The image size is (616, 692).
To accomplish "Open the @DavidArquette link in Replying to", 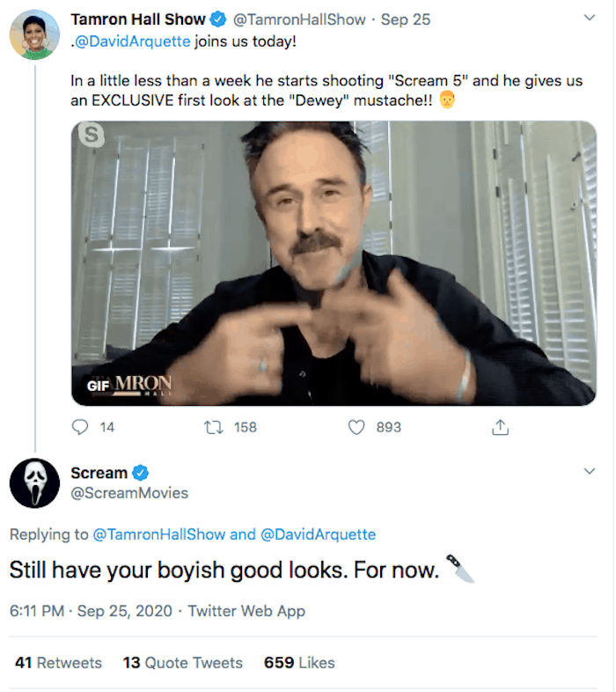I will pos(318,534).
